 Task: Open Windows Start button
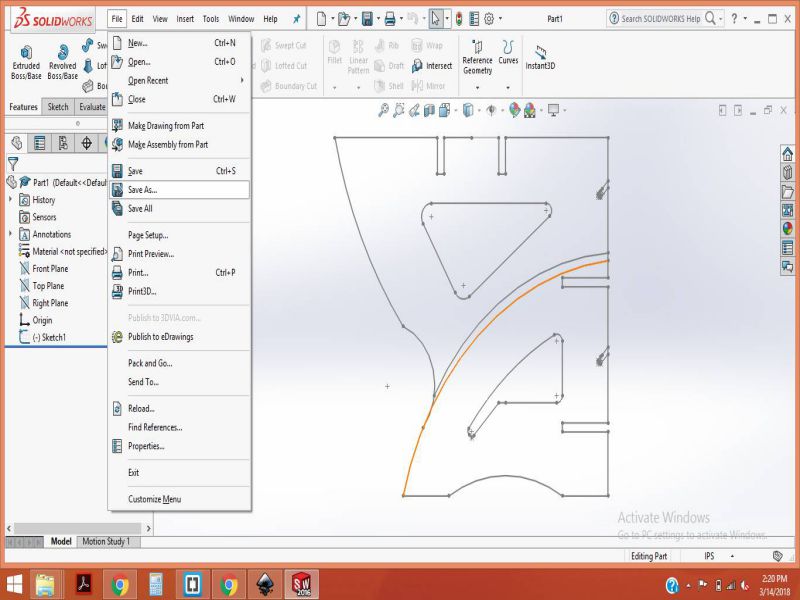coord(14,584)
